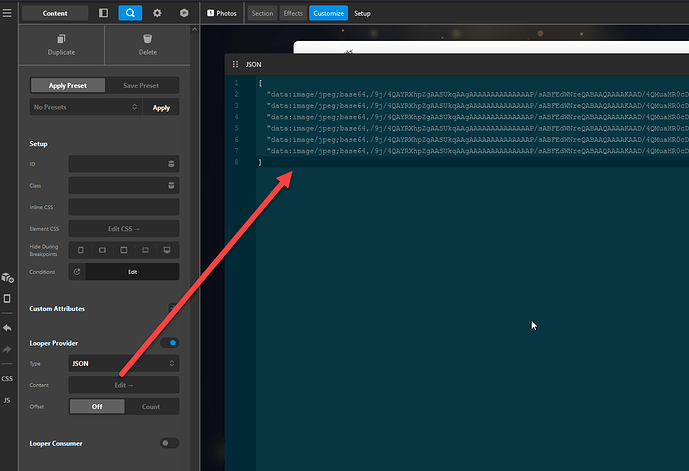Open the Looper Provider Type JSON dropdown
Image resolution: width=689 pixels, height=471 pixels.
tap(123, 363)
